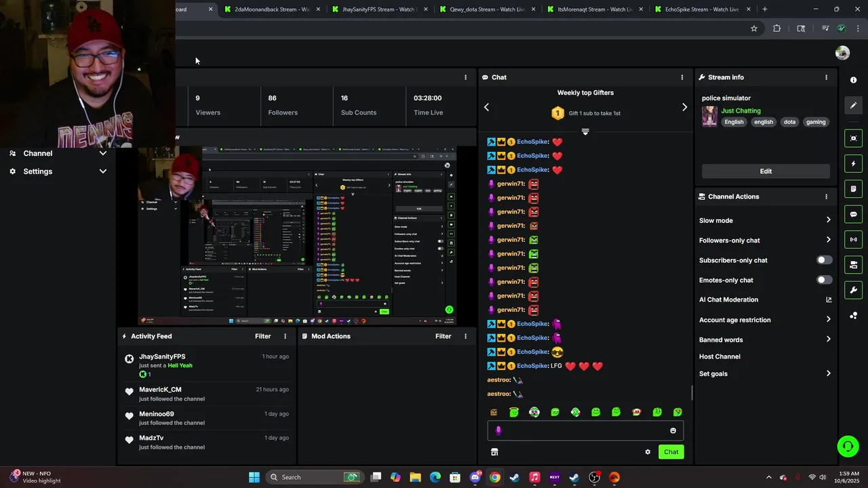868x488 pixels.
Task: Switch to EchoSpike Stream tab
Action: tap(703, 9)
